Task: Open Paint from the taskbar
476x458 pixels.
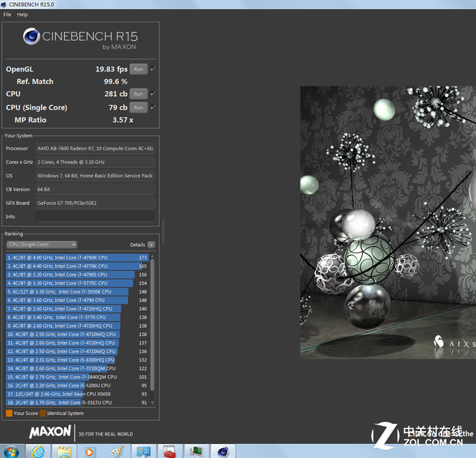Action: pos(117,451)
